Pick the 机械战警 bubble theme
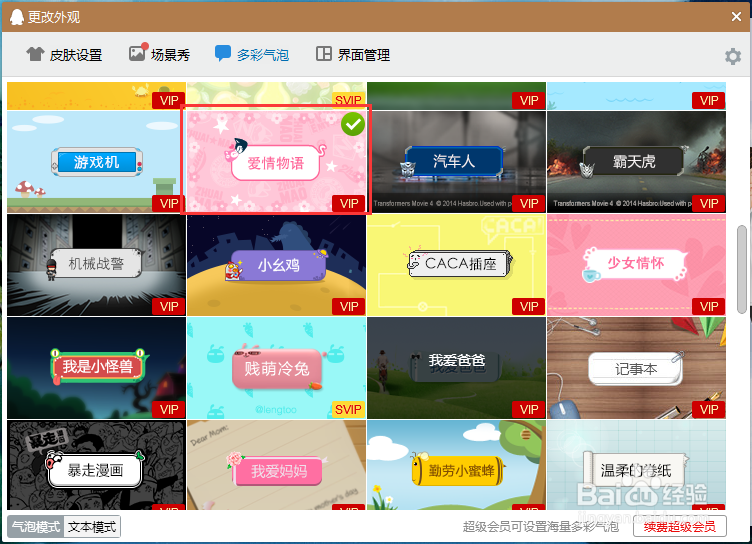This screenshot has height=544, width=752. 96,265
